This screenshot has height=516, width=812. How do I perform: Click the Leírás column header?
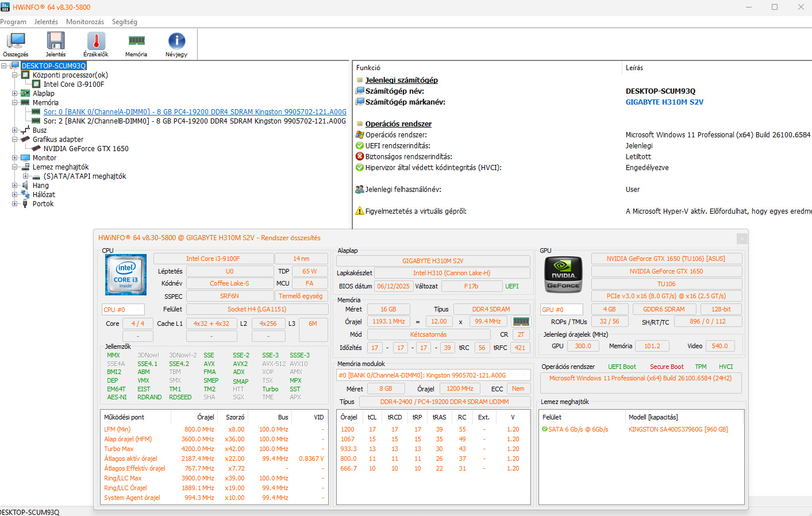[x=634, y=68]
